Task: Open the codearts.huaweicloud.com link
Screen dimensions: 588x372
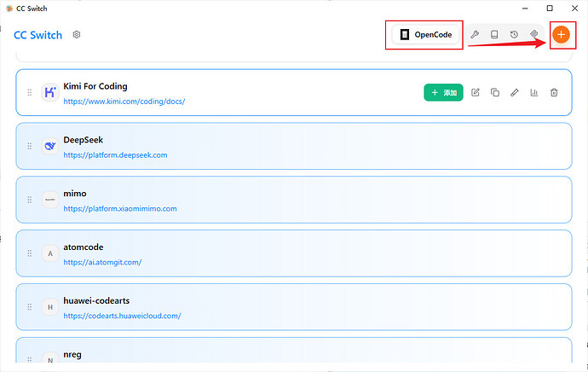Action: [x=122, y=316]
